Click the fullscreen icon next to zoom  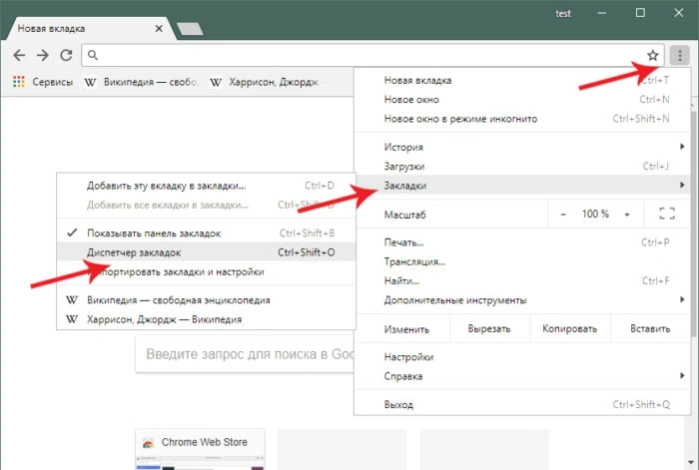click(667, 214)
